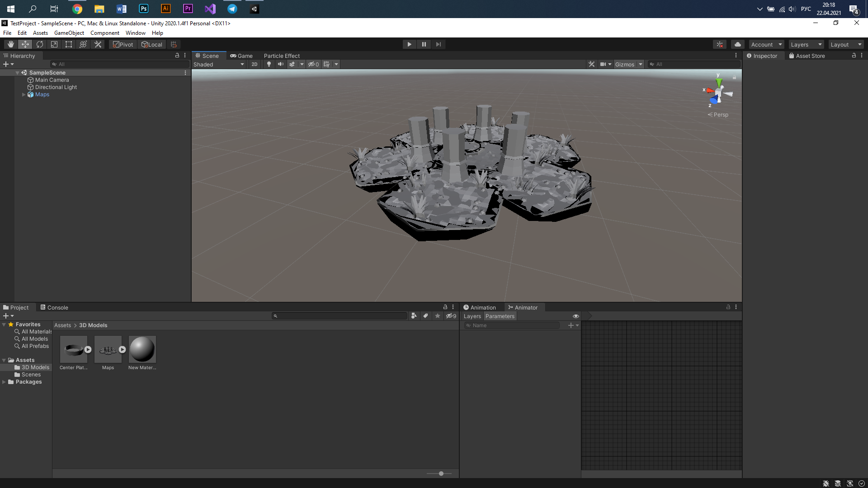868x488 pixels.
Task: Open scene camera settings icon
Action: 603,64
